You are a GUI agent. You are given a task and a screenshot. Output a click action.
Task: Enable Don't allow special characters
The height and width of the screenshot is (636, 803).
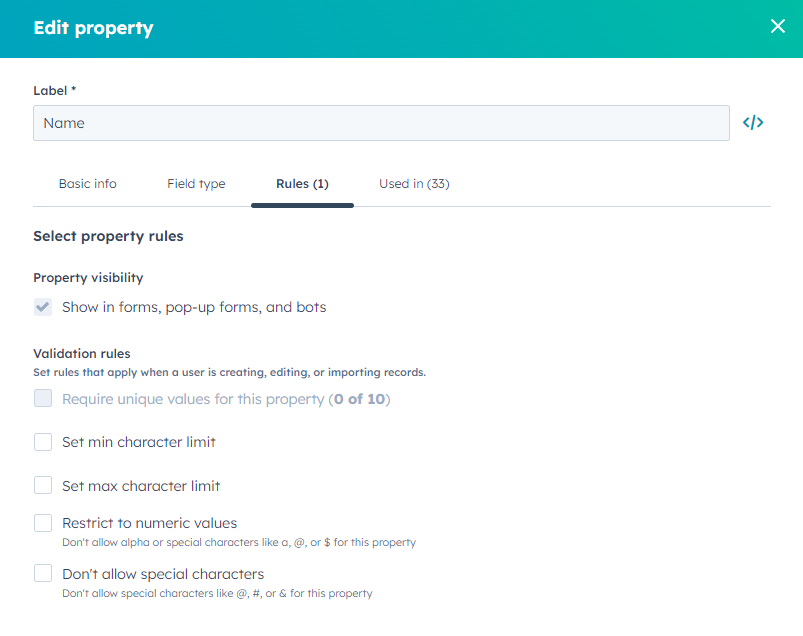pos(42,573)
